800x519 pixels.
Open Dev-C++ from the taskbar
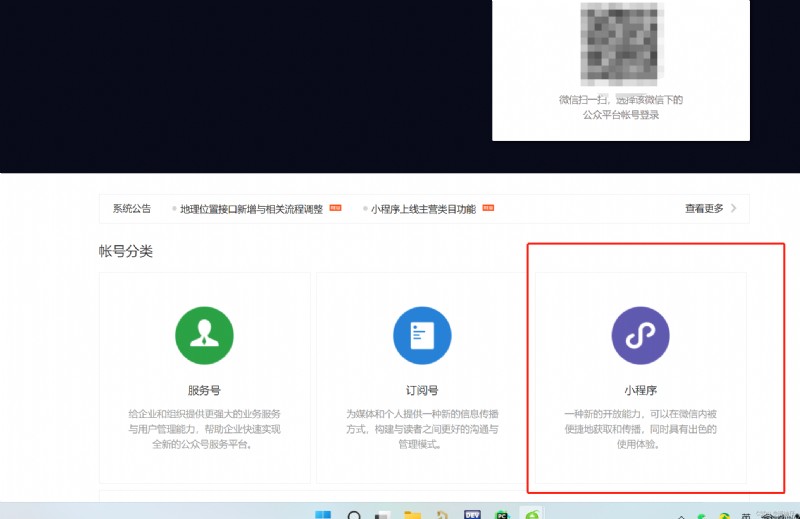pos(472,514)
